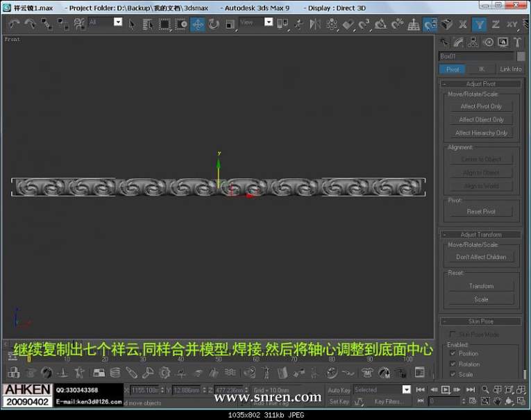Click the Zoom viewport navigation icon
Image resolution: width=531 pixels, height=420 pixels.
(485, 389)
